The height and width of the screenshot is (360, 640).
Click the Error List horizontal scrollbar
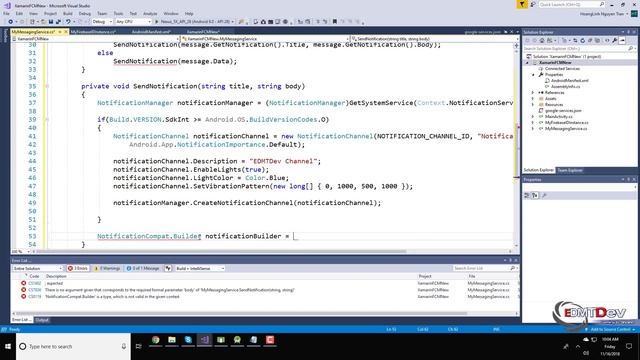click(x=242, y=313)
